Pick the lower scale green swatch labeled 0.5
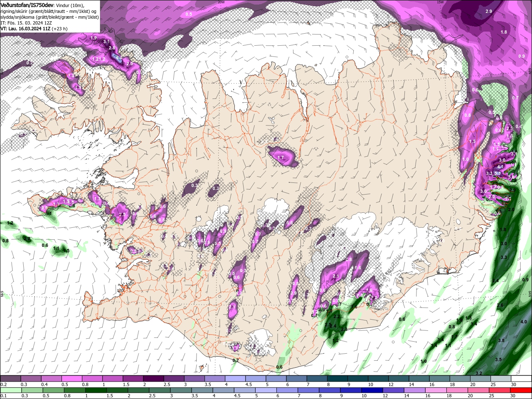 [x=54, y=390]
